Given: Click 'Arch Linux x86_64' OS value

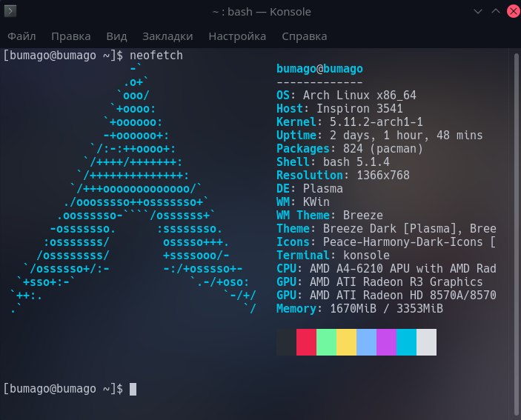Looking at the screenshot, I should pos(359,96).
